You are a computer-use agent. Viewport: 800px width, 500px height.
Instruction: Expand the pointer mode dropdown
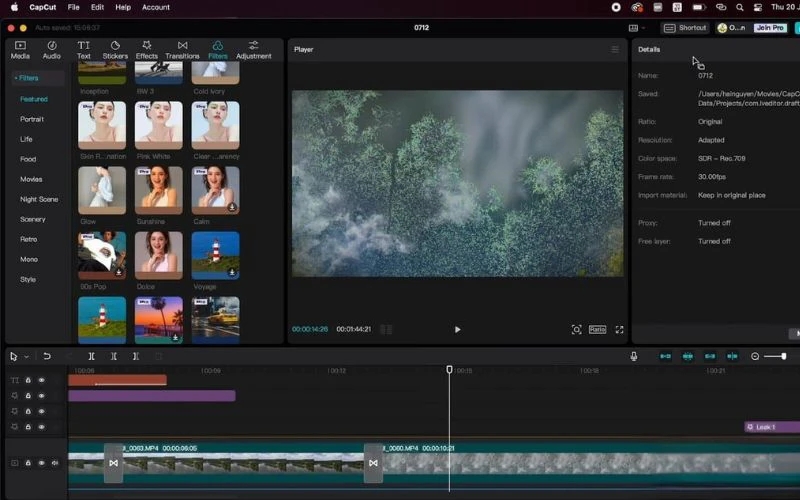click(x=27, y=357)
